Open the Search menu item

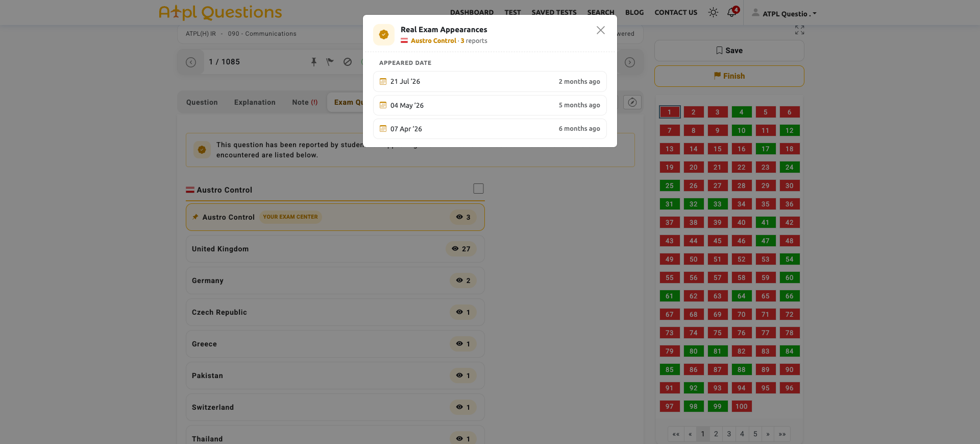coord(601,12)
